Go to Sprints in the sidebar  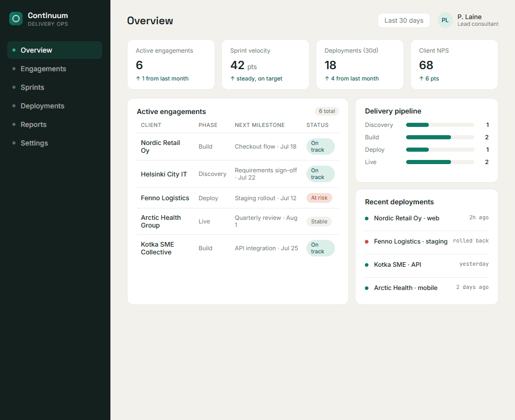pos(55,87)
